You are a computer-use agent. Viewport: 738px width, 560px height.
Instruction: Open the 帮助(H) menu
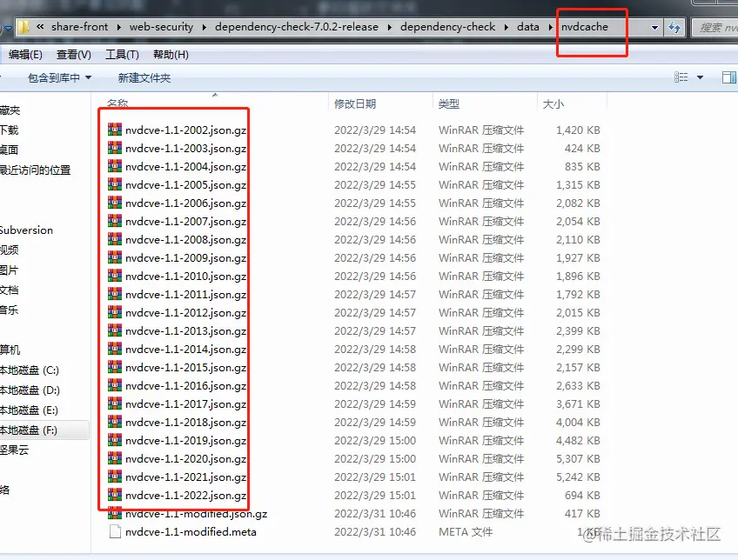tap(171, 55)
